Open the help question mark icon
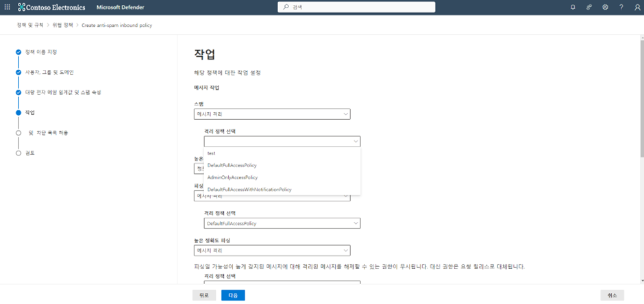644x304 pixels. point(621,8)
